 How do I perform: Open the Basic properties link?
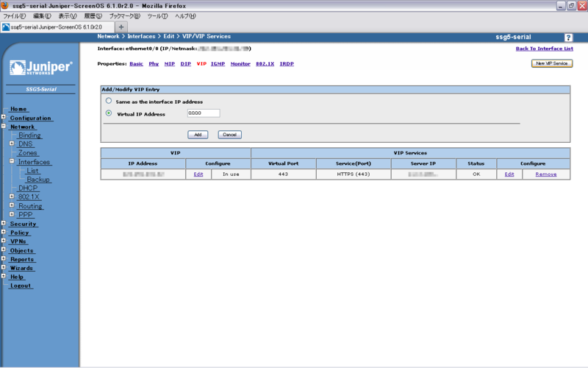pyautogui.click(x=136, y=64)
